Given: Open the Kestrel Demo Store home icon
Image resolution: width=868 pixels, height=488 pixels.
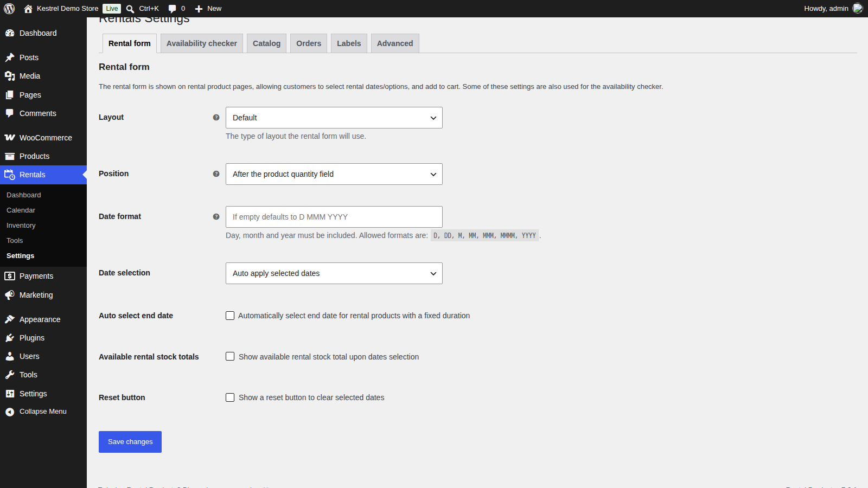Looking at the screenshot, I should click(x=28, y=9).
